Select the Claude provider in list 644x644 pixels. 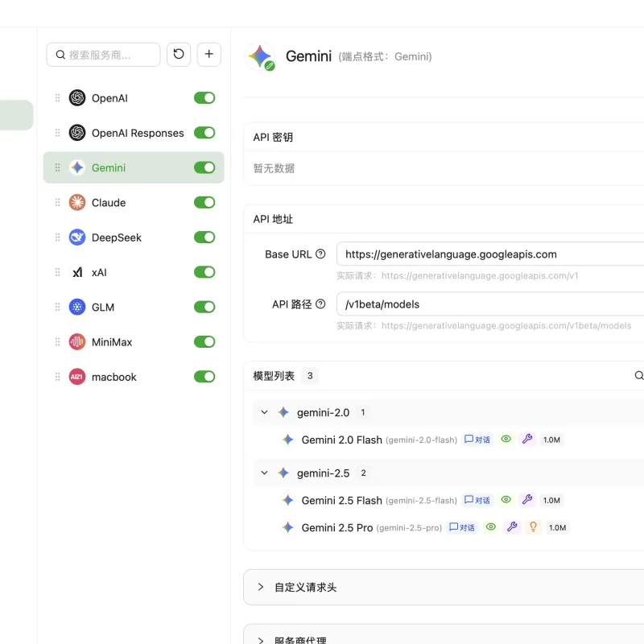pos(134,203)
